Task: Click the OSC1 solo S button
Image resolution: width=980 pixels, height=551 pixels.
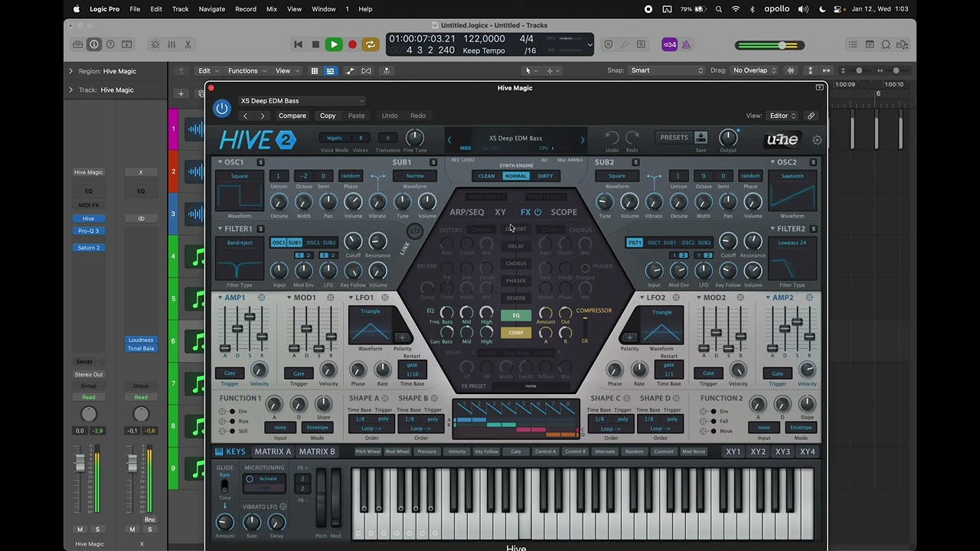Action: [x=260, y=162]
